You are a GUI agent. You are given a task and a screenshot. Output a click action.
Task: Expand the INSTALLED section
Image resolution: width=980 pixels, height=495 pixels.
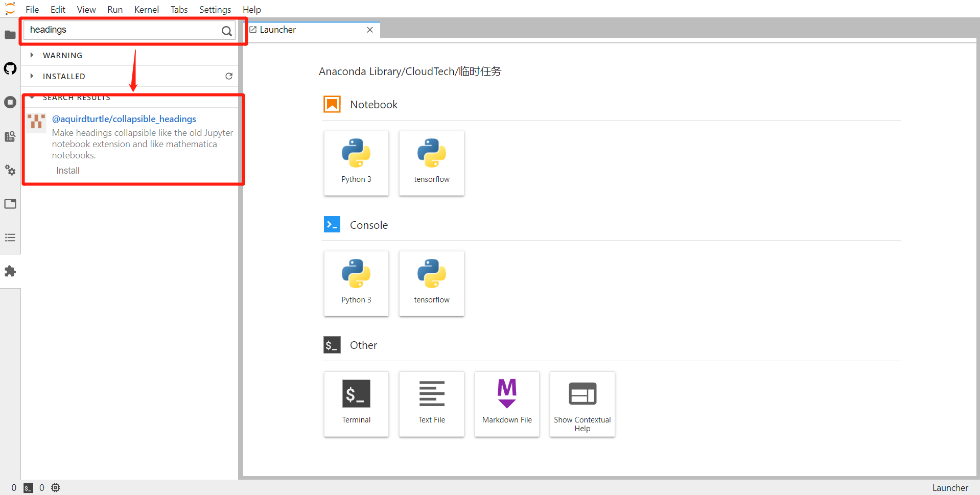tap(32, 76)
